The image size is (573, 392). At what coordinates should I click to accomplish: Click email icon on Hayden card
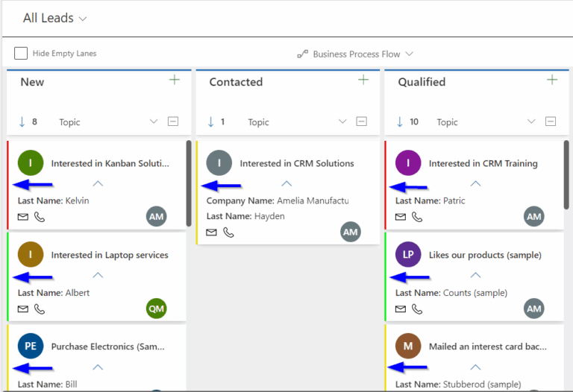click(x=211, y=232)
